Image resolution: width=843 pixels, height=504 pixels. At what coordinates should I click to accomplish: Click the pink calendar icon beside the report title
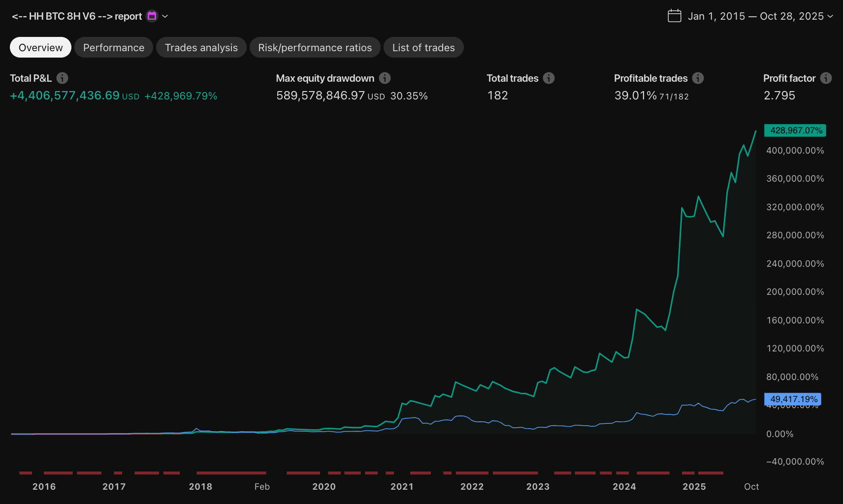(x=152, y=16)
